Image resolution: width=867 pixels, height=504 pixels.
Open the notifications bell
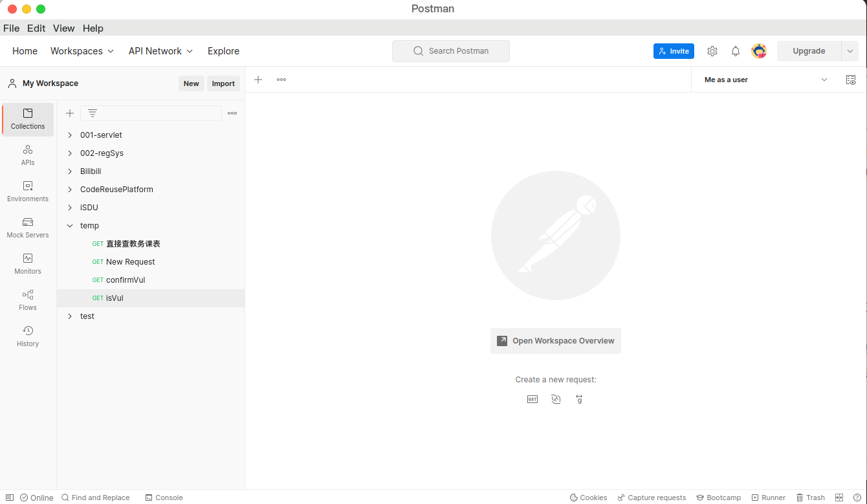(x=736, y=51)
